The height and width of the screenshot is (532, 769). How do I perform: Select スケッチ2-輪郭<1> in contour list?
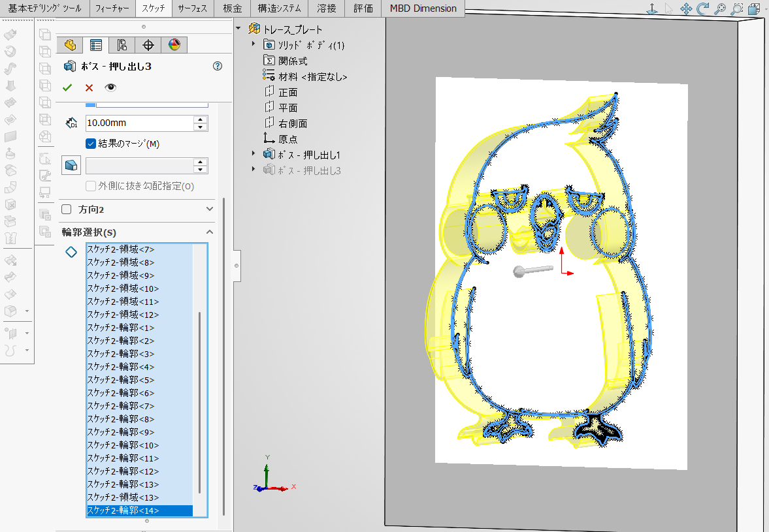coord(139,328)
